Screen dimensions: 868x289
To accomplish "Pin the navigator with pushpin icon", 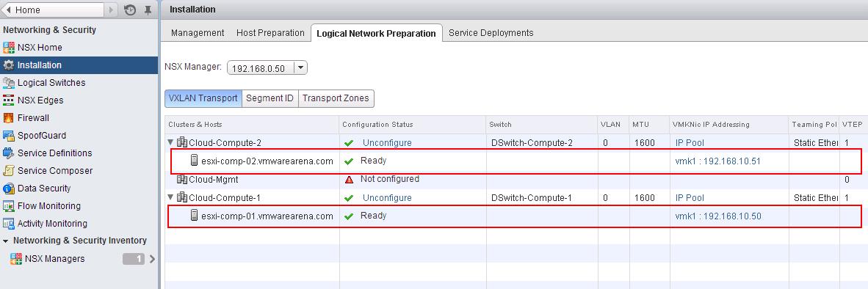I will coord(148,10).
